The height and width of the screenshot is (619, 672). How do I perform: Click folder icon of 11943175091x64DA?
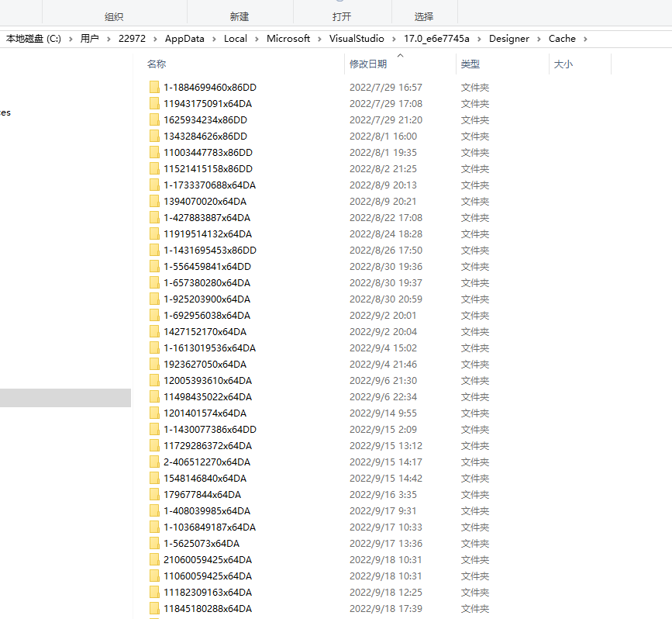coord(154,103)
